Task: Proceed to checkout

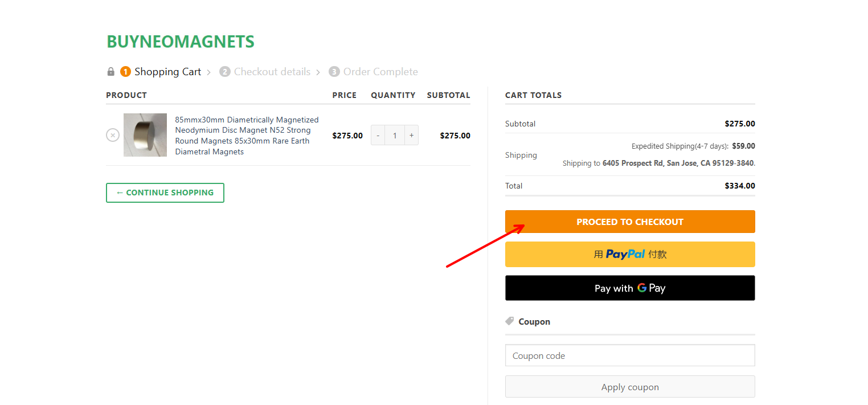Action: coord(630,222)
